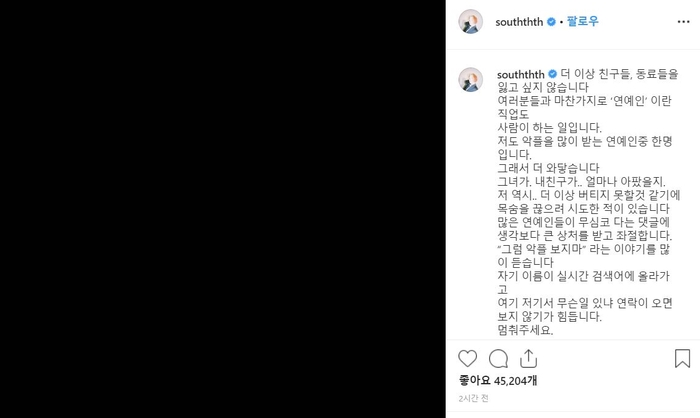
Task: Like the post with the heart icon
Action: 467,359
